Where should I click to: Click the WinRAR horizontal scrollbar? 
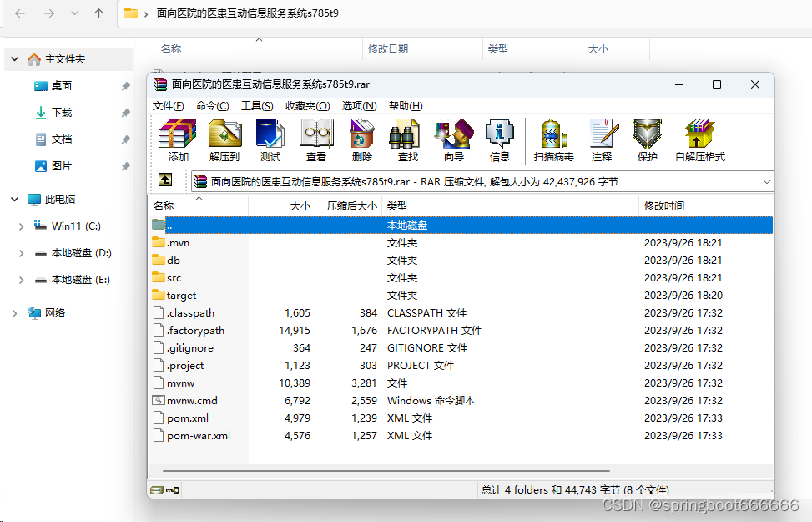(386, 471)
